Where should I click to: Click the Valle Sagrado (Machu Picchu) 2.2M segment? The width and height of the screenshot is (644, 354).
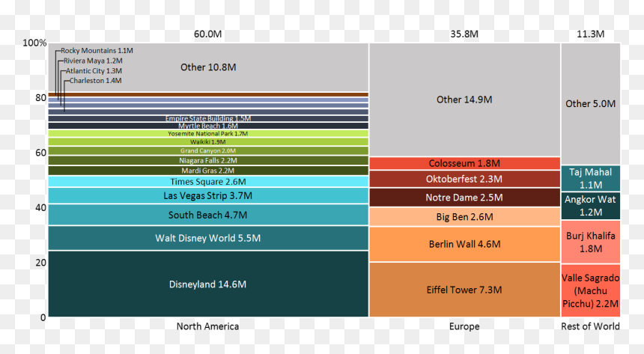point(591,290)
